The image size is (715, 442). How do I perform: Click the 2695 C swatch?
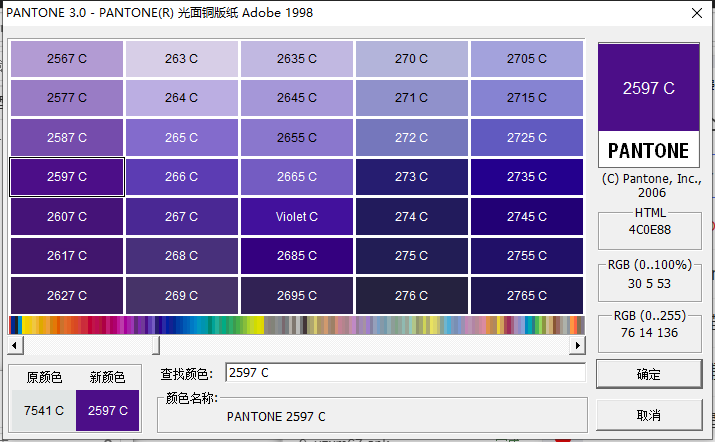[297, 296]
